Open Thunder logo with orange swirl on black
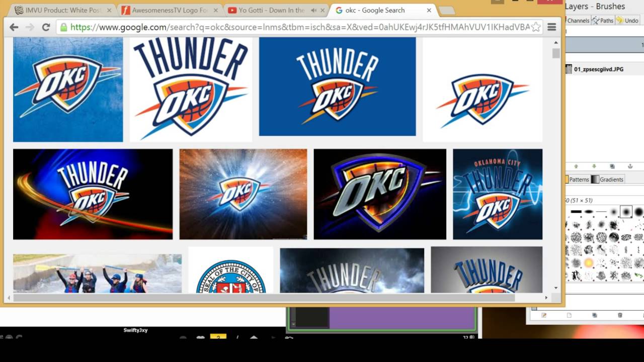 [x=93, y=194]
